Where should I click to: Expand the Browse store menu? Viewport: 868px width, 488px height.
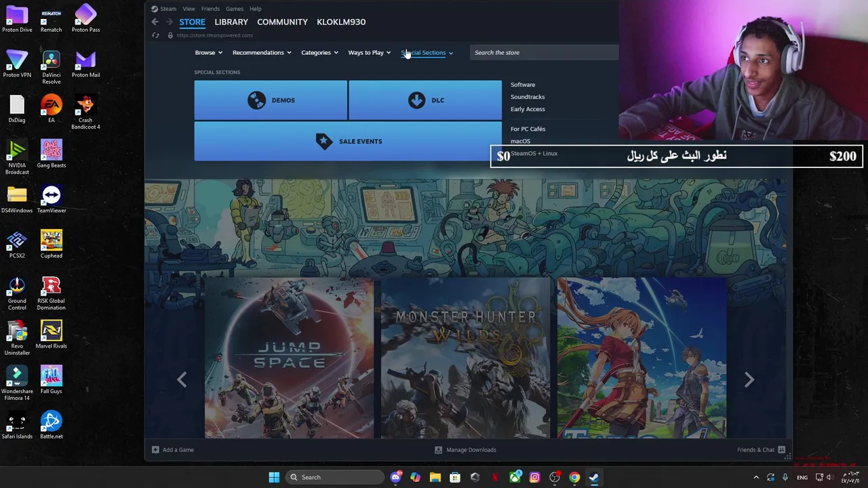pyautogui.click(x=208, y=52)
